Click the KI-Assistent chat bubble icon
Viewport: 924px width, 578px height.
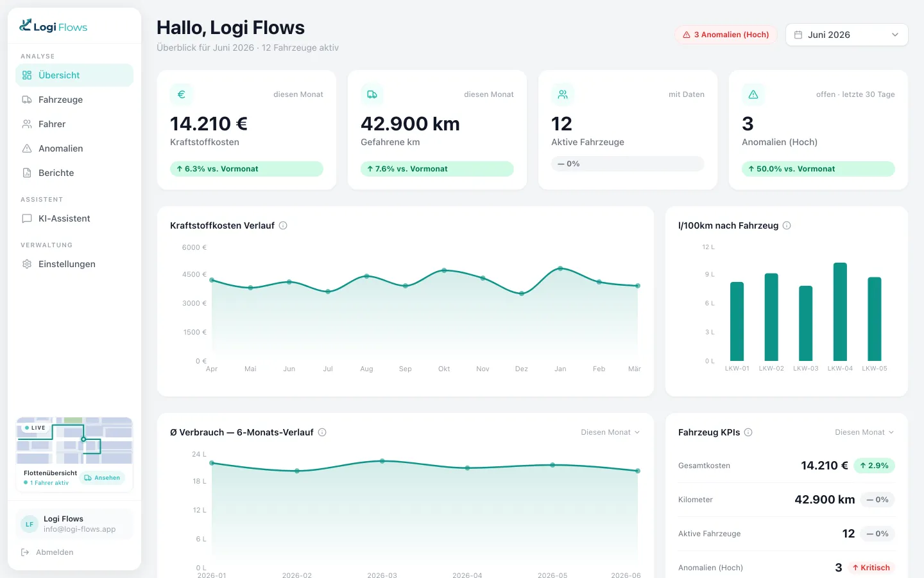(27, 218)
